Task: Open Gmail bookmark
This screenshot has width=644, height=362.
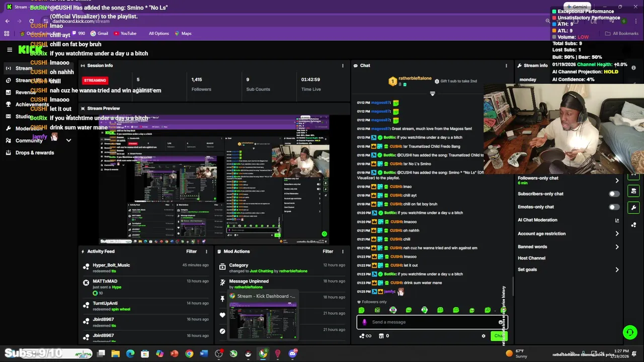Action: click(99, 34)
